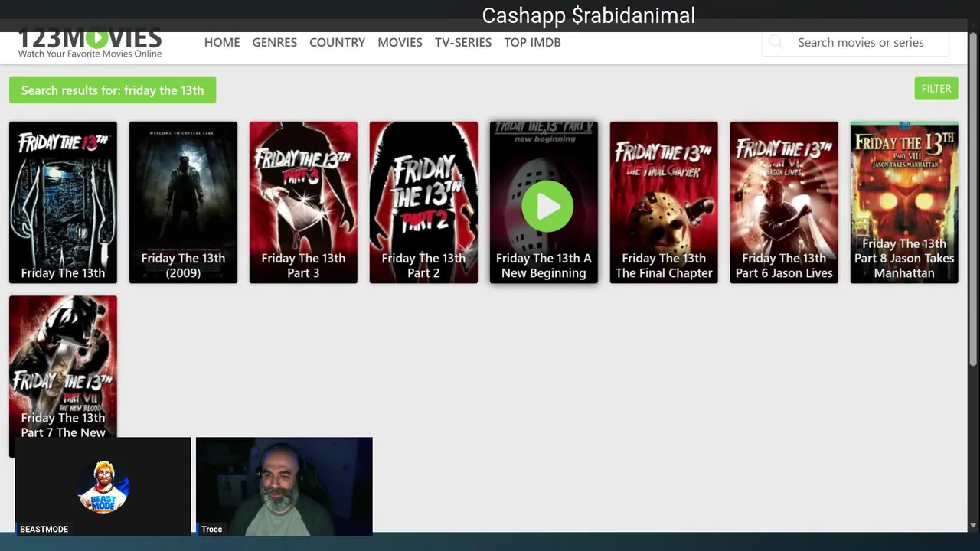Click the search magnifier icon
Viewport: 980px width, 551px height.
pos(776,42)
